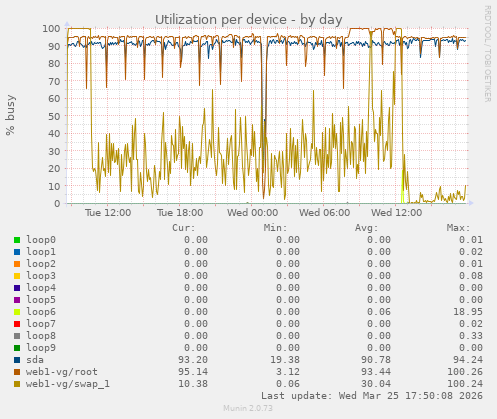Select the loop6 legend label
497x419 pixels.
click(x=41, y=312)
